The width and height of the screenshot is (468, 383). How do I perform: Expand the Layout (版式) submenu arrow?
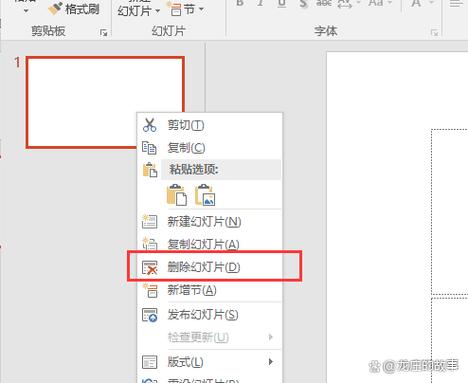tap(271, 362)
